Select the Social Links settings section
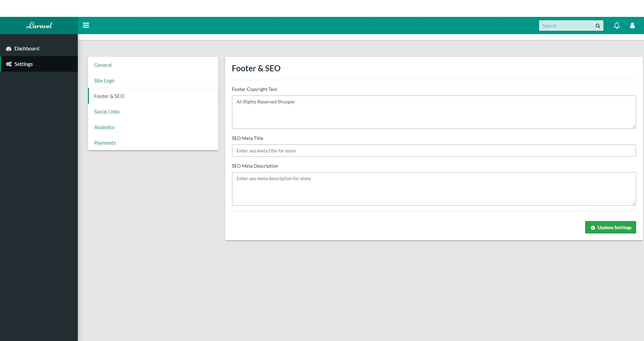The height and width of the screenshot is (341, 644). [x=107, y=112]
